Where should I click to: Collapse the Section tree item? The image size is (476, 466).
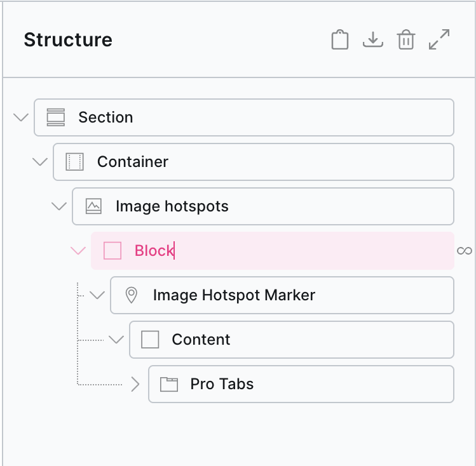(21, 117)
